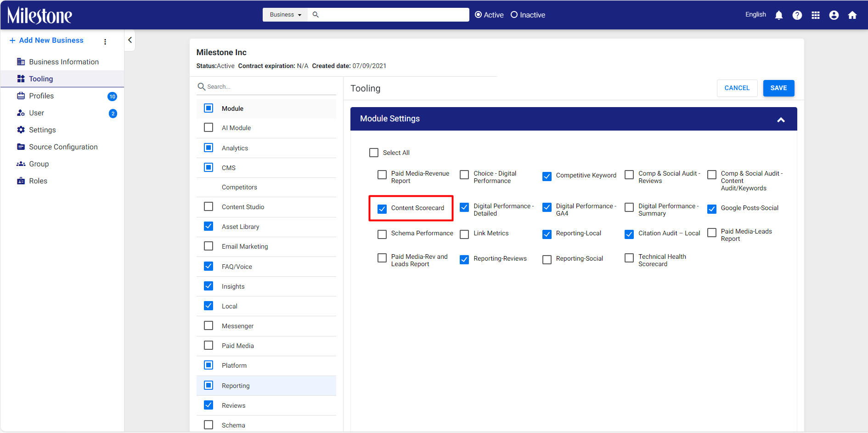
Task: Open the apps grid menu
Action: 816,15
